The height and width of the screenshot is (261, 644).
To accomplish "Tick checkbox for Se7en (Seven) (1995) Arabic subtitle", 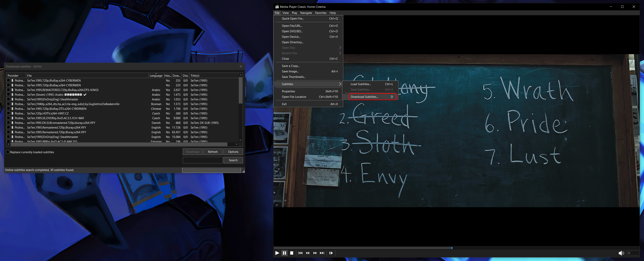I will point(8,94).
